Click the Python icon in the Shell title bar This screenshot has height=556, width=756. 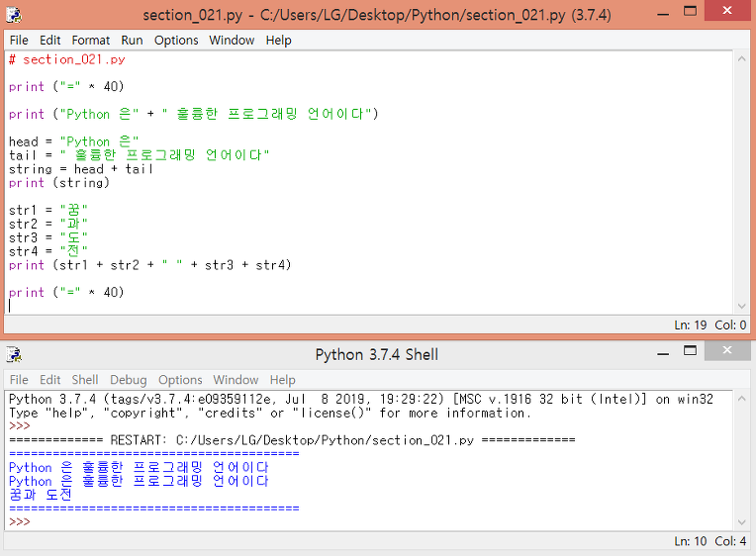point(14,354)
